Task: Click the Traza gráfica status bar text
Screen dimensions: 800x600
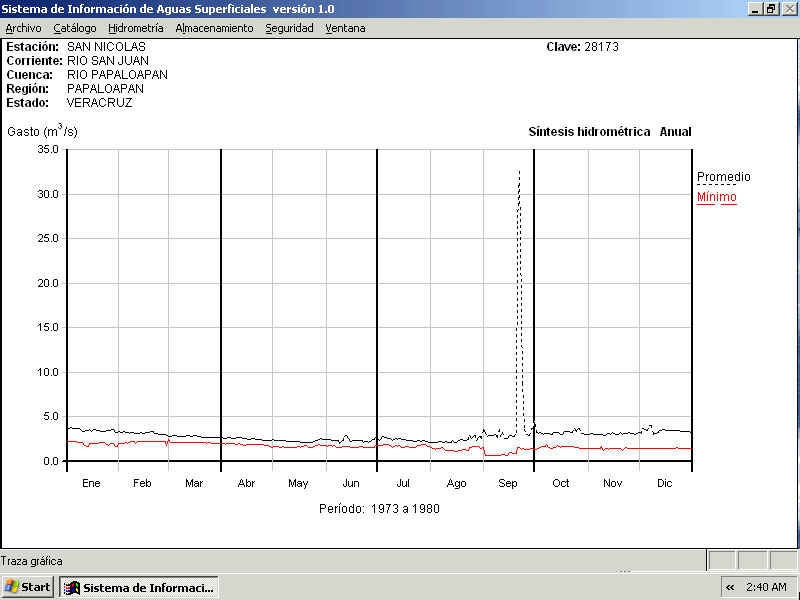Action: 32,561
